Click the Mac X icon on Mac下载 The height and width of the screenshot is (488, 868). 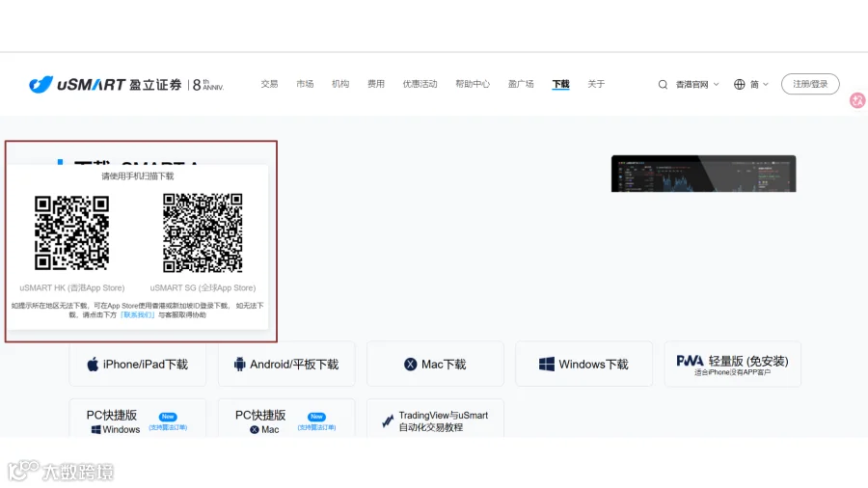pyautogui.click(x=410, y=364)
